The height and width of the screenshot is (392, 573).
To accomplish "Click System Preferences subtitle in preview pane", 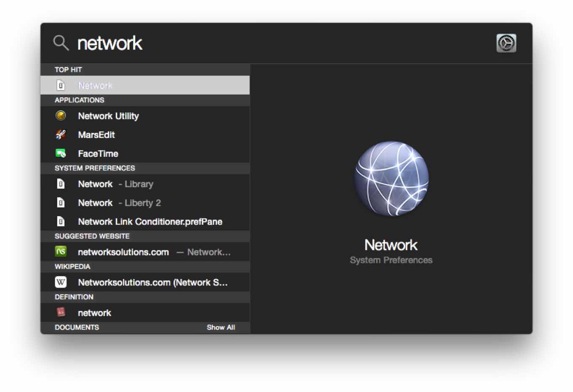I will [391, 260].
